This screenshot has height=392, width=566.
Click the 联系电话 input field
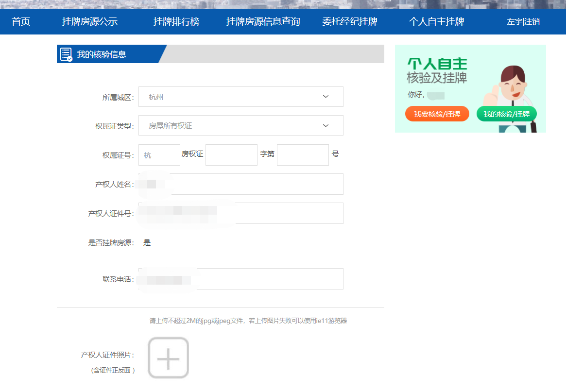(241, 279)
